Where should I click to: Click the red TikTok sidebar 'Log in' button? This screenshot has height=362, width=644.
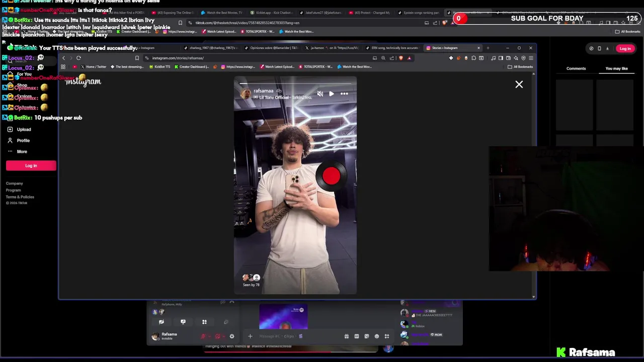click(31, 165)
